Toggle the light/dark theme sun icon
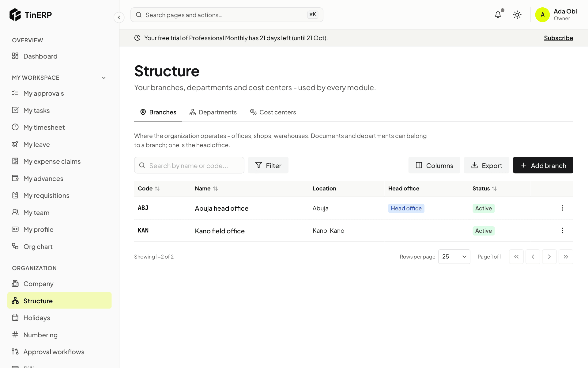 tap(517, 15)
